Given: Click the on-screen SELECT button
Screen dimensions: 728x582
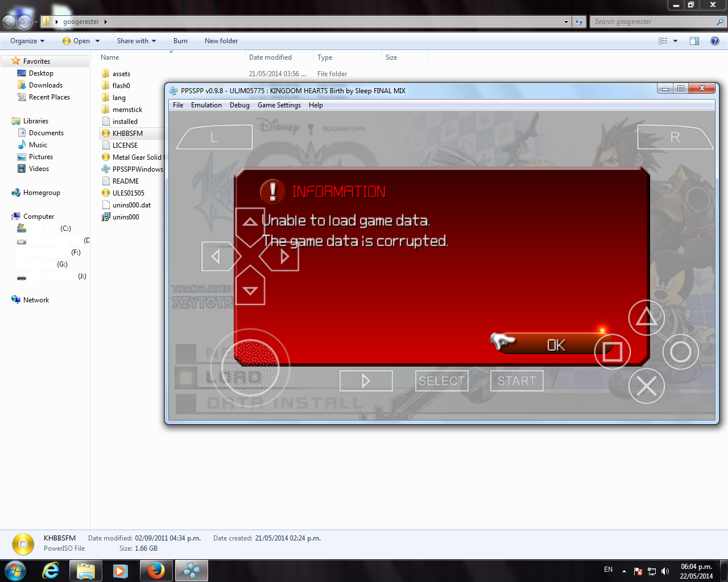Looking at the screenshot, I should coord(441,381).
